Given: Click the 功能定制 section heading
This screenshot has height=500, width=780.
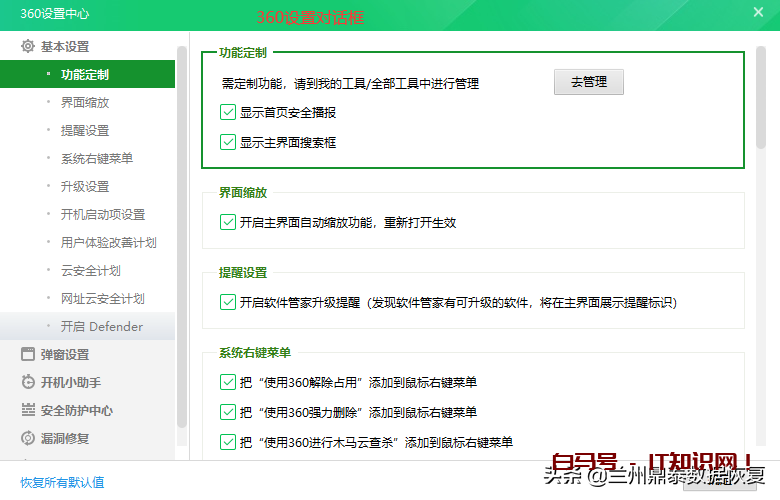Looking at the screenshot, I should (x=243, y=53).
